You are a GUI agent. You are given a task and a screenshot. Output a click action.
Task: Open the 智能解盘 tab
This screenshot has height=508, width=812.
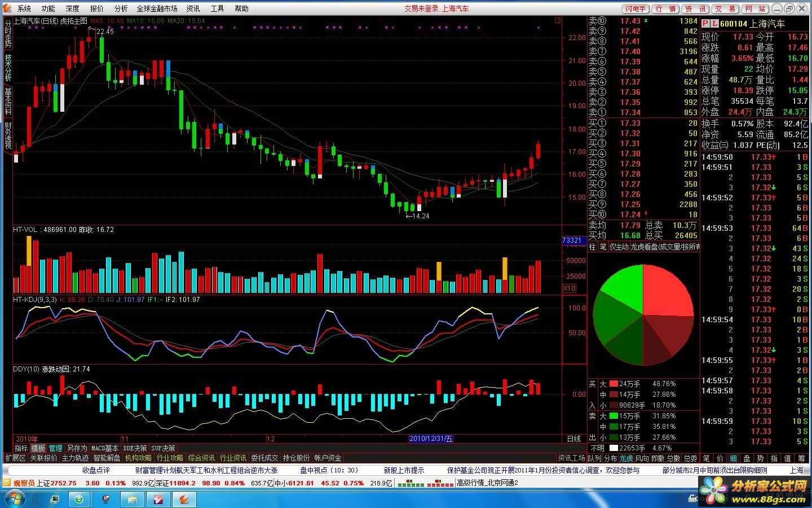pos(107,458)
